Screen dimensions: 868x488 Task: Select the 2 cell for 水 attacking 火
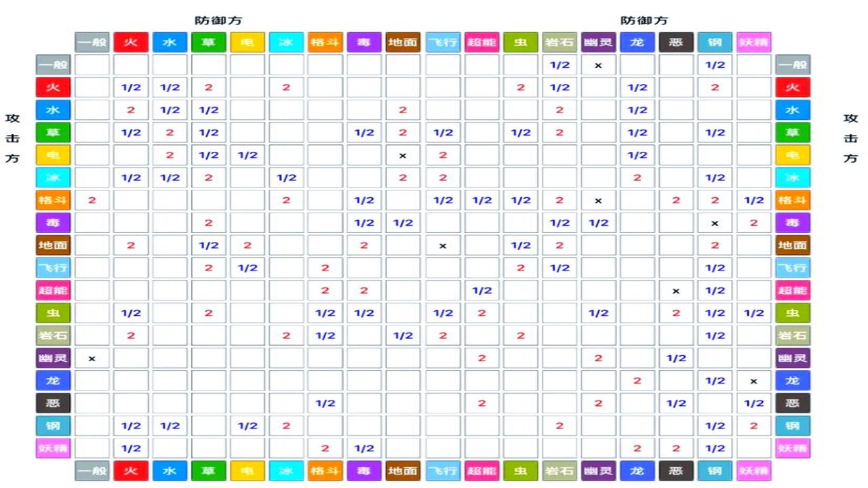click(131, 110)
